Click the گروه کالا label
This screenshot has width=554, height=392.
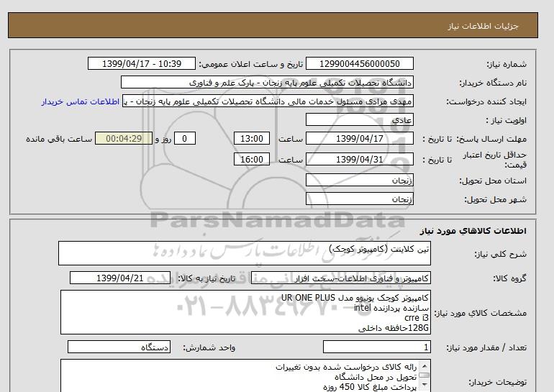pos(510,278)
